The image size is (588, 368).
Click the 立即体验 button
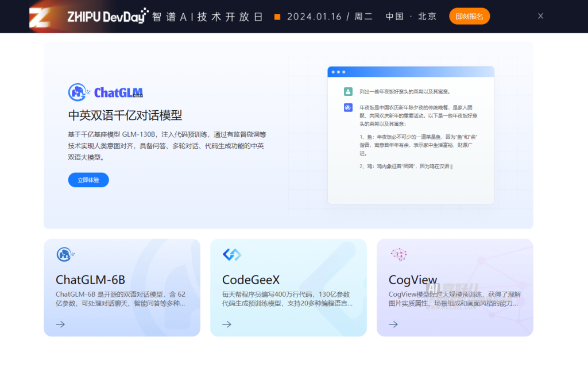[x=88, y=180]
